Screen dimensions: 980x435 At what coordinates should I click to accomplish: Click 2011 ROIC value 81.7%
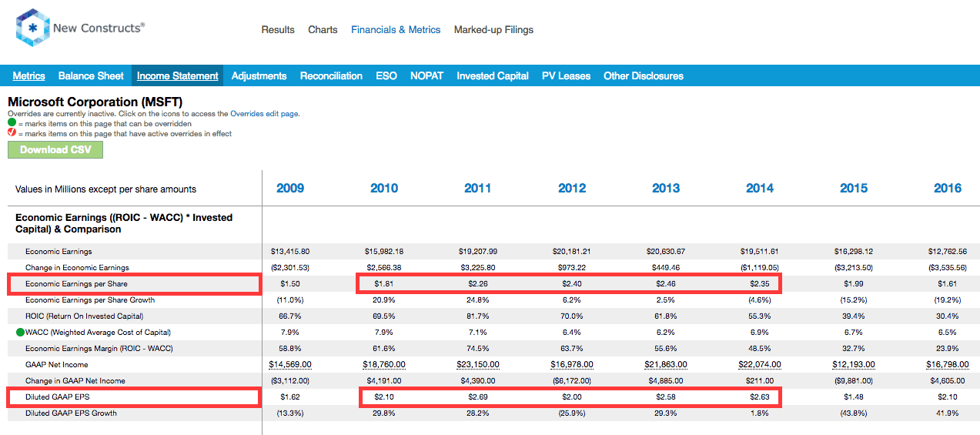478,316
